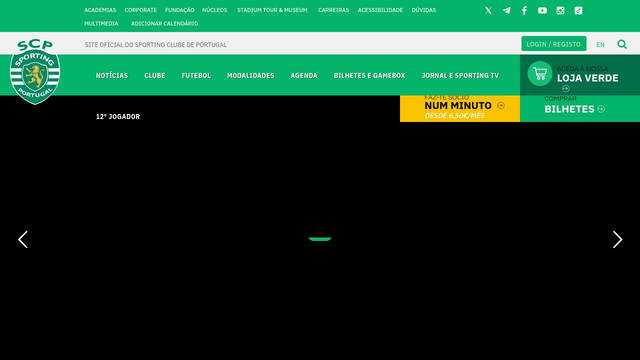Open the Stadium Tour & Museum link
The width and height of the screenshot is (640, 360).
click(x=272, y=10)
